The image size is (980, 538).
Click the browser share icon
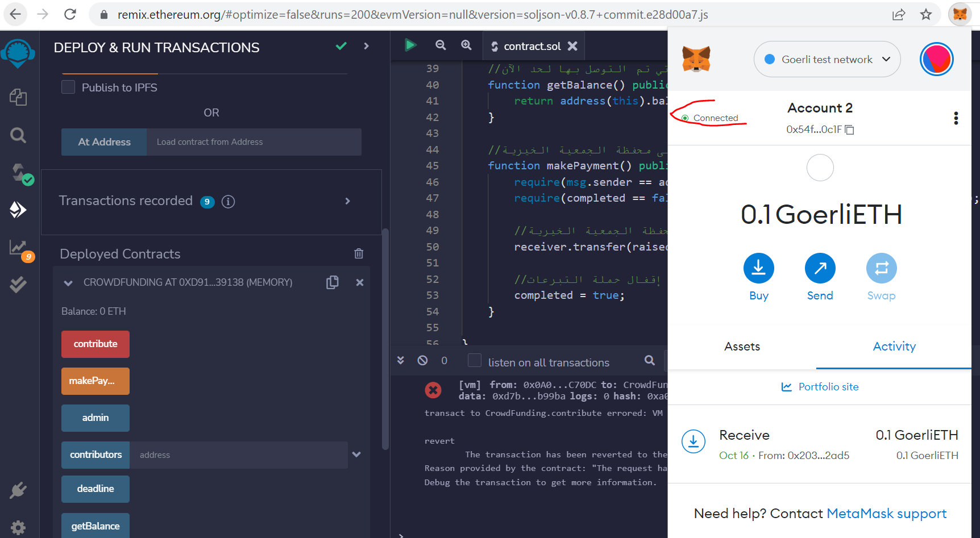899,15
